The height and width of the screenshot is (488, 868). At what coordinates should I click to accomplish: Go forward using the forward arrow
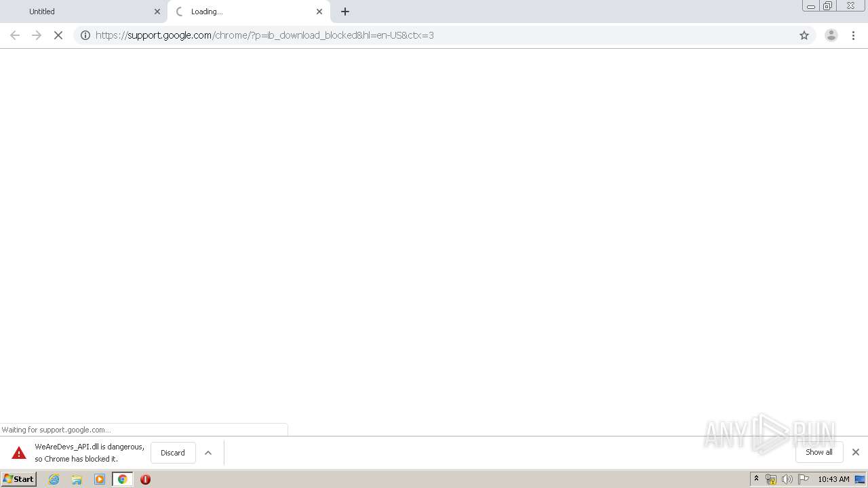click(x=37, y=35)
